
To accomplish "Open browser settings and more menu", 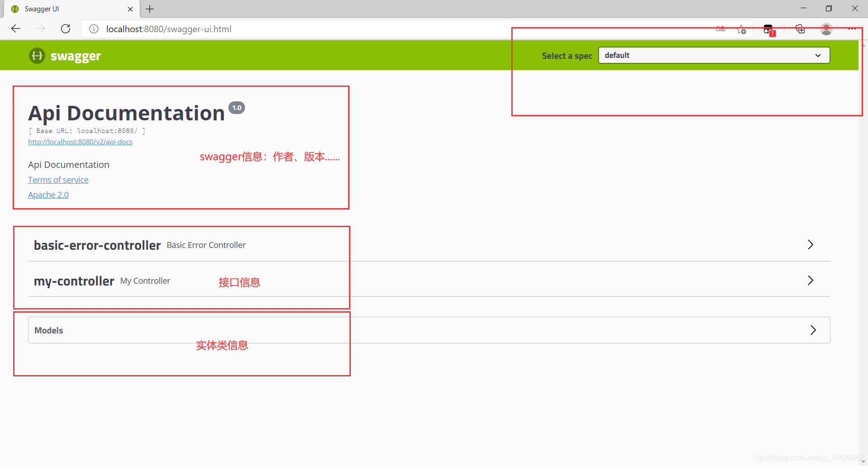I will (852, 29).
